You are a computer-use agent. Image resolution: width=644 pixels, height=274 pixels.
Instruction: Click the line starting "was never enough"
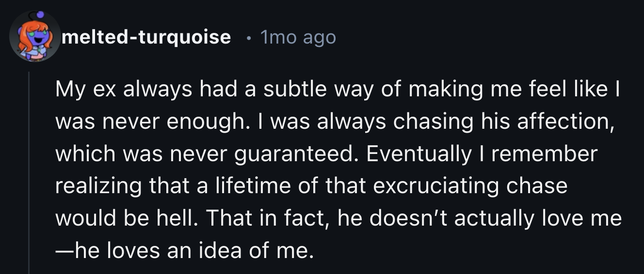pos(334,122)
